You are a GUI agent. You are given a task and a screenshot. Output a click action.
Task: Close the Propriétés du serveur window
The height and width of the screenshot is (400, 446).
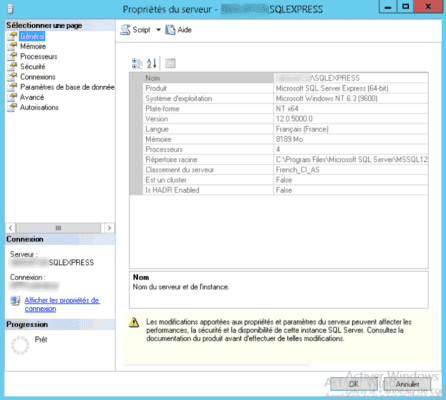pyautogui.click(x=428, y=7)
